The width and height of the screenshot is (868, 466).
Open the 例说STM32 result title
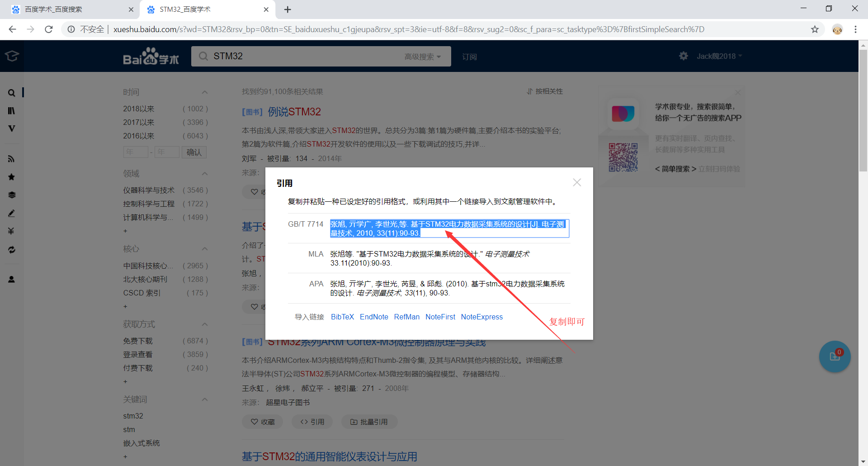(x=294, y=112)
